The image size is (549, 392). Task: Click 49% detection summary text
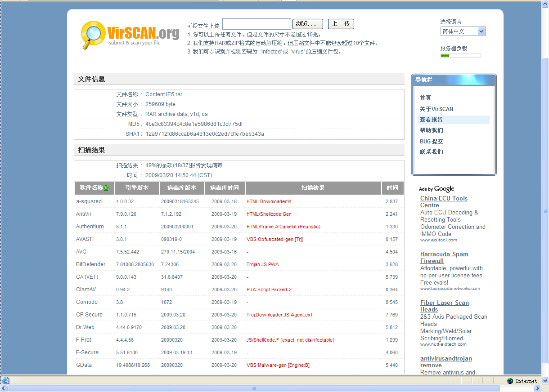[184, 165]
